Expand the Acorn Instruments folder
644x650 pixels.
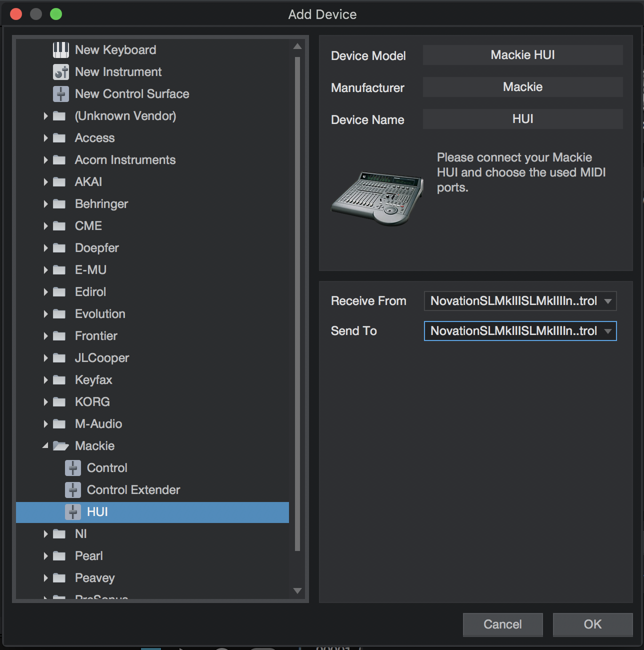tap(45, 160)
